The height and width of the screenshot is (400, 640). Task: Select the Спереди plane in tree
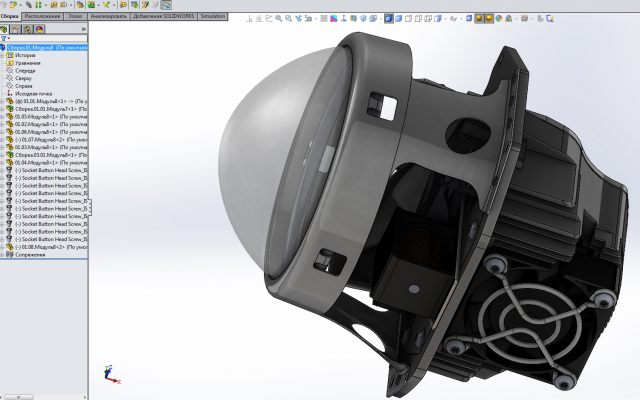(x=25, y=71)
